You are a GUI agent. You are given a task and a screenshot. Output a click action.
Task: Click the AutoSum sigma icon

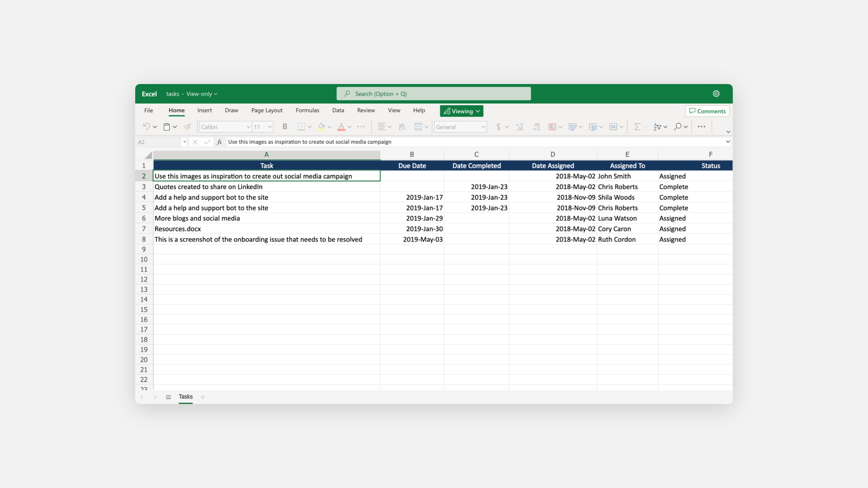tap(637, 127)
